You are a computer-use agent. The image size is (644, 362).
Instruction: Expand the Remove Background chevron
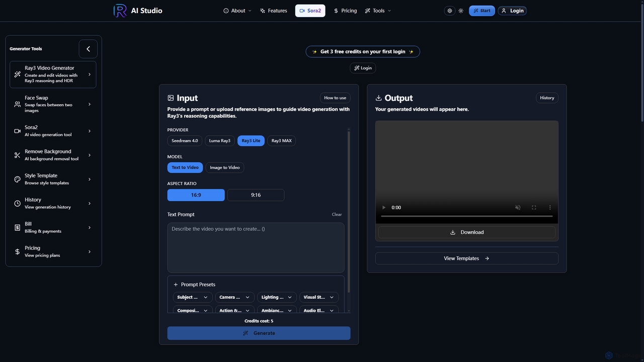[x=90, y=155]
